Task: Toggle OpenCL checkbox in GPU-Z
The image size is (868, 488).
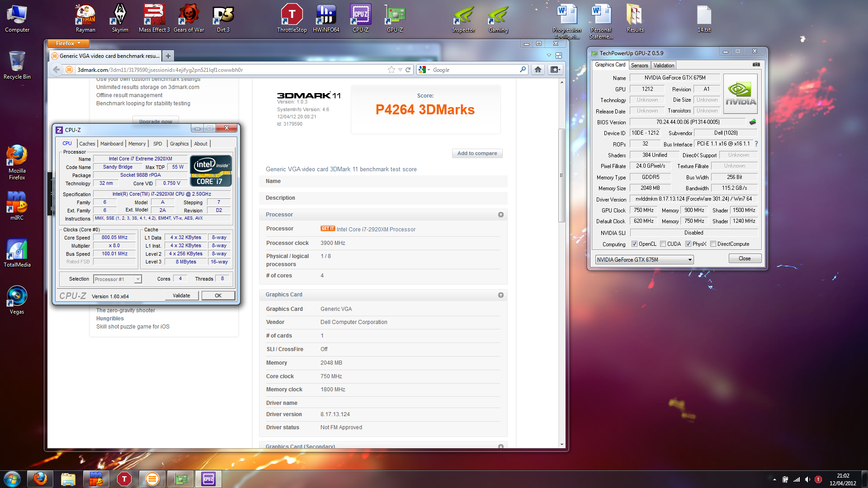Action: pos(634,244)
